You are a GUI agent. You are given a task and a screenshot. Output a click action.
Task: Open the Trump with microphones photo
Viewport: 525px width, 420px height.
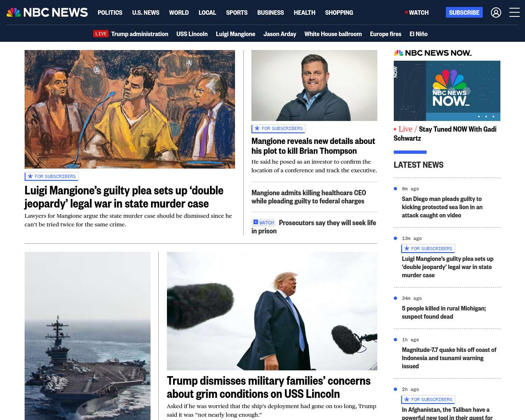[x=272, y=311]
